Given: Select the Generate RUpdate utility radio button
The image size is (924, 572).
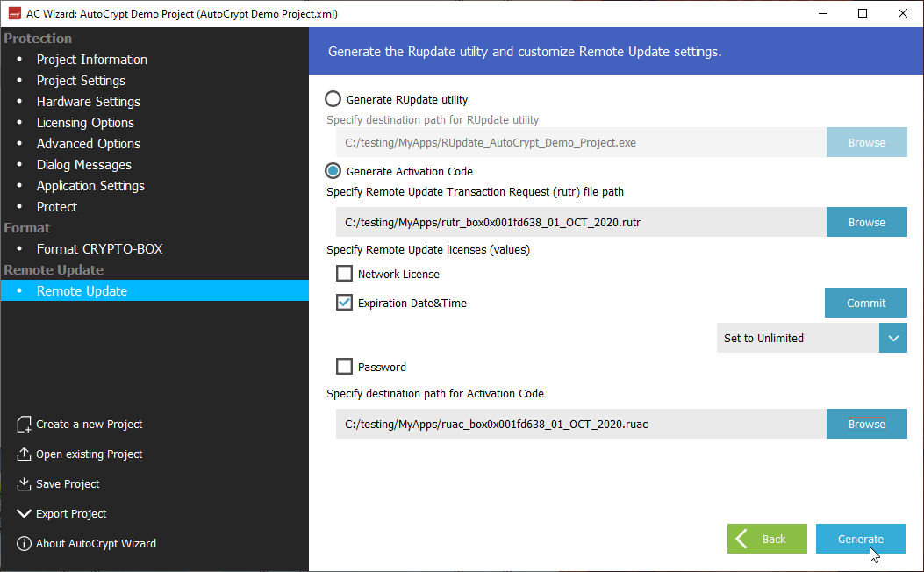Looking at the screenshot, I should tap(333, 99).
